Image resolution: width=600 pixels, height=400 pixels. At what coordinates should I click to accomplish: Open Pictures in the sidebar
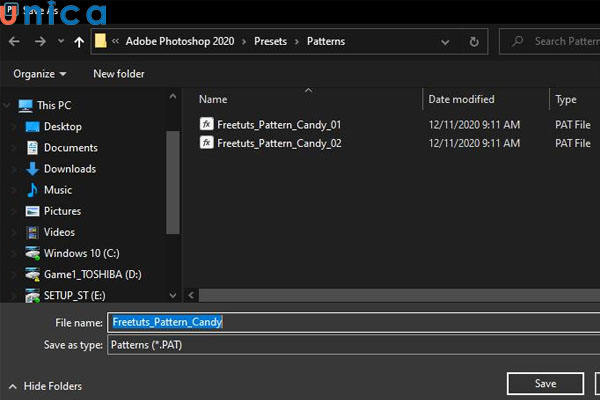pos(62,211)
